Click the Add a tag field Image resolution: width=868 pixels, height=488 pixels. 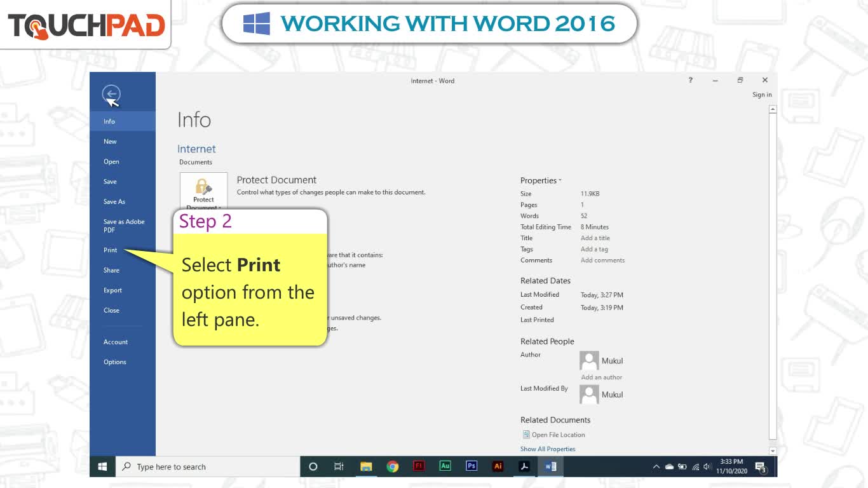594,249
